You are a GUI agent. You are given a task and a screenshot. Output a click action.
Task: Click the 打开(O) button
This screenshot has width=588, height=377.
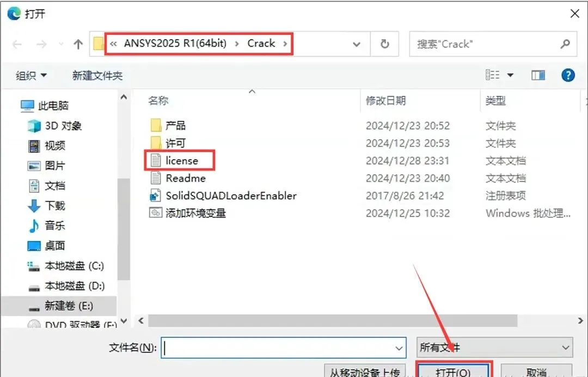coord(454,370)
